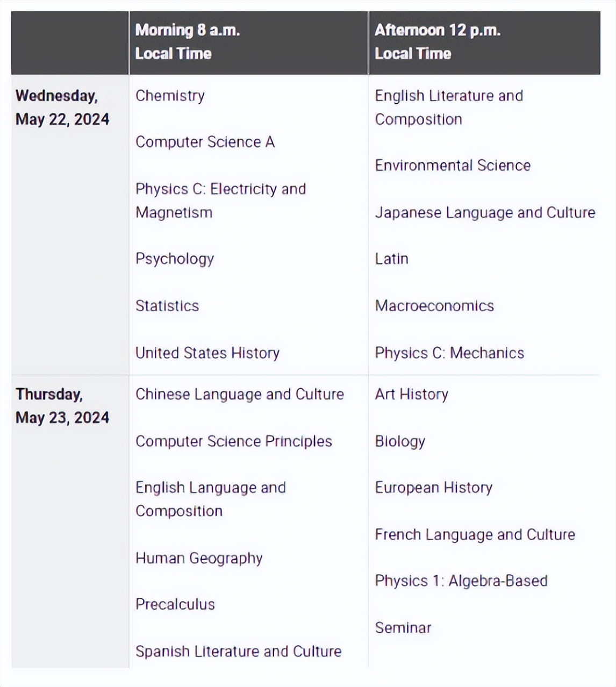The height and width of the screenshot is (687, 616).
Task: Click the Biology exam link
Action: (400, 441)
